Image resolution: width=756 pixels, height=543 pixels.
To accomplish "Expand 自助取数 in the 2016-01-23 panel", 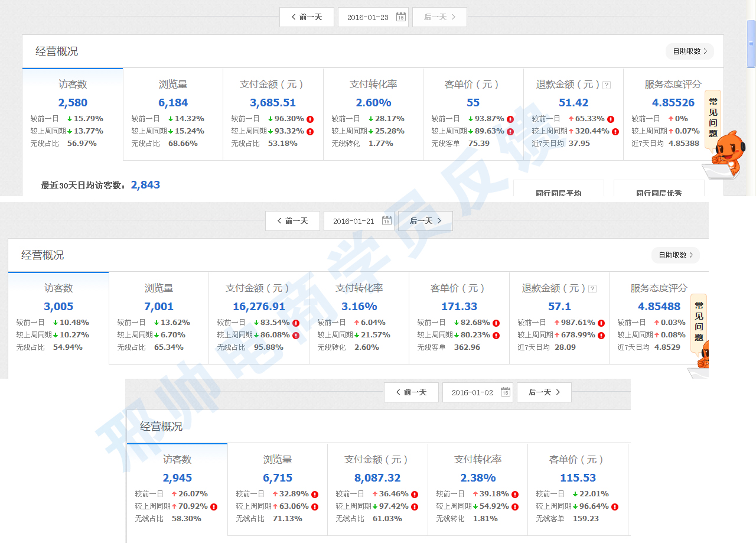I will (x=689, y=51).
